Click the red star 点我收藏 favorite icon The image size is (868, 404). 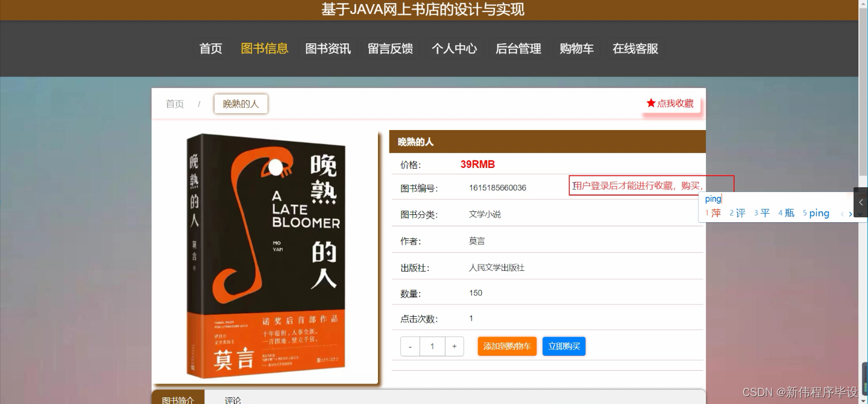650,103
